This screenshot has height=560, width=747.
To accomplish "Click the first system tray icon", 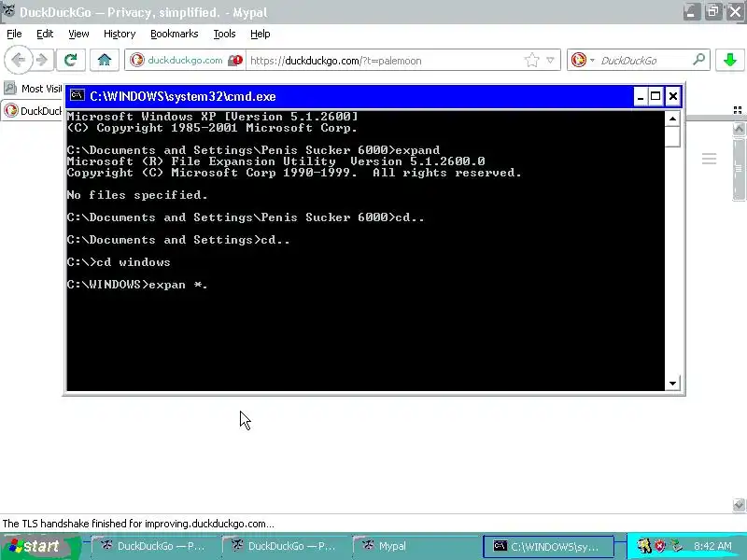I will [644, 546].
